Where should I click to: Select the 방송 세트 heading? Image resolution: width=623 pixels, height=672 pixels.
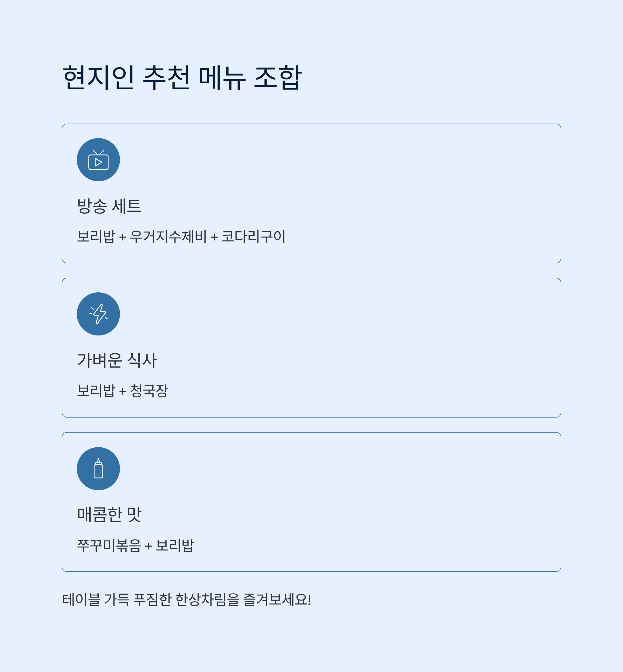tap(109, 206)
